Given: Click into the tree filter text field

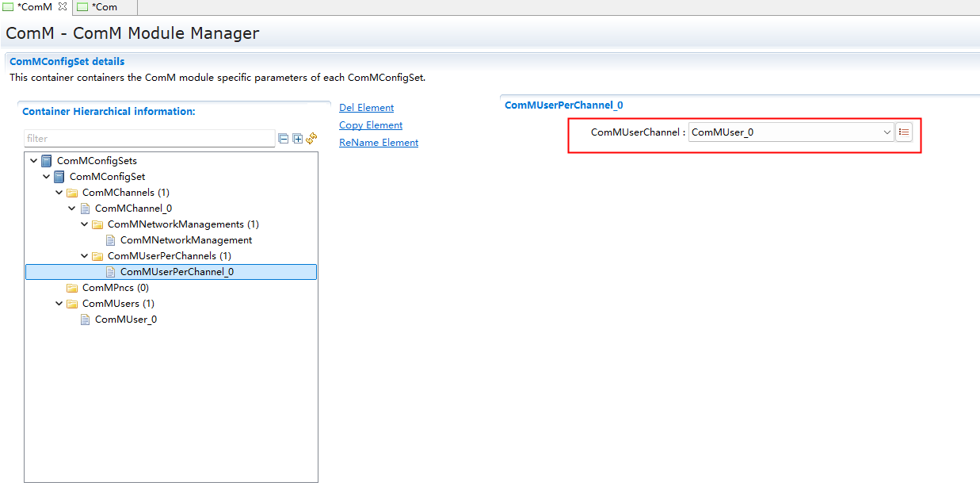Looking at the screenshot, I should point(149,139).
